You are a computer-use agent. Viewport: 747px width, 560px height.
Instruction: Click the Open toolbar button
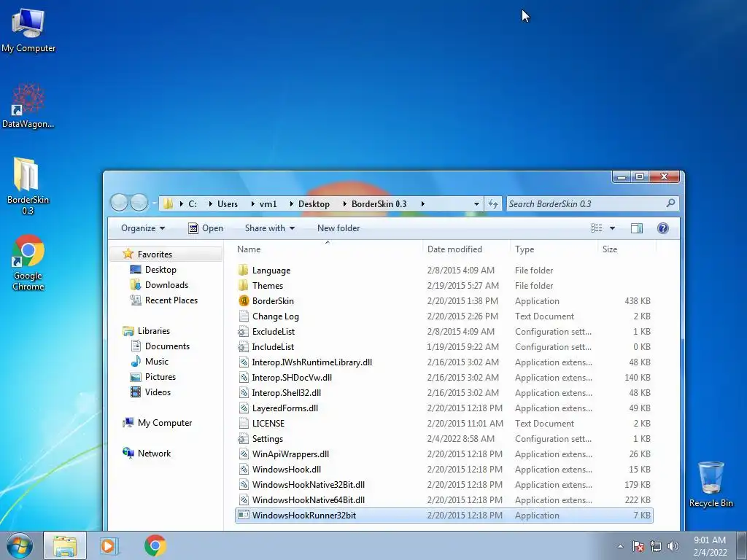206,228
